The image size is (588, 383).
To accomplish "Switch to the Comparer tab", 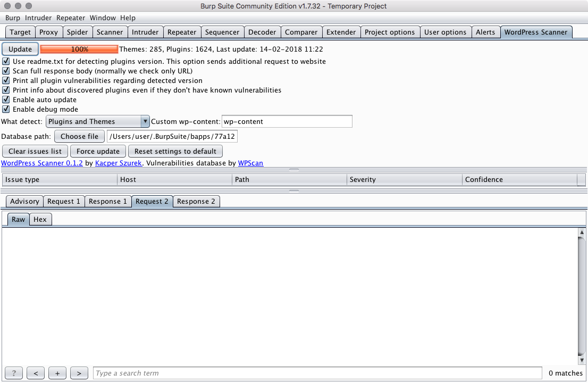I will tap(301, 32).
